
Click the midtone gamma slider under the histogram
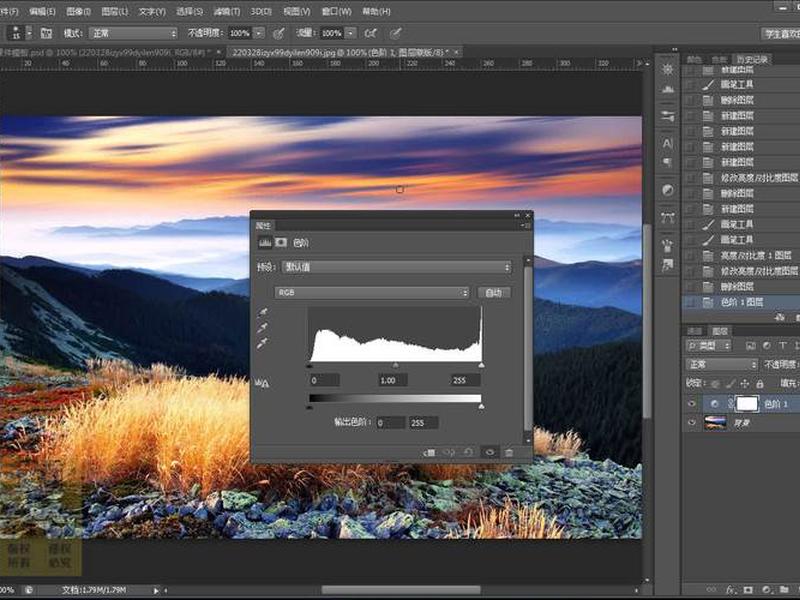(395, 365)
